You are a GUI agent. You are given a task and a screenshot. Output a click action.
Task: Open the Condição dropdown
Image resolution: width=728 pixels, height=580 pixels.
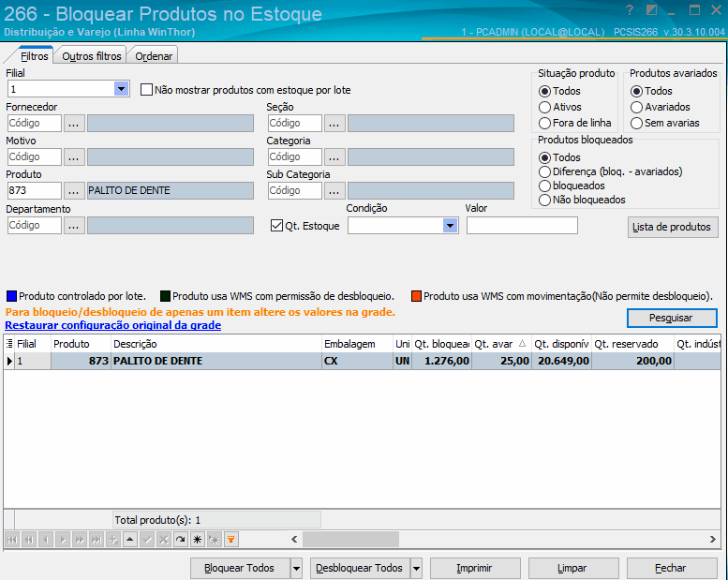(x=450, y=226)
